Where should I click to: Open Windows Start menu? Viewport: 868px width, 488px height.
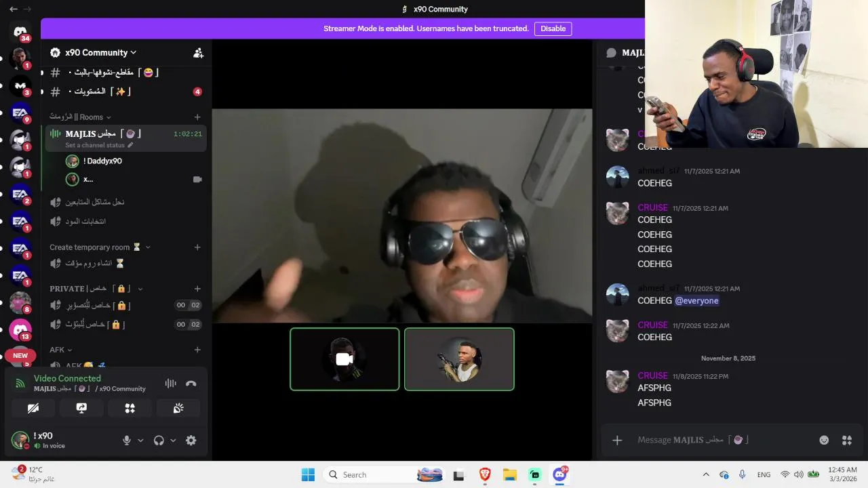tap(308, 474)
